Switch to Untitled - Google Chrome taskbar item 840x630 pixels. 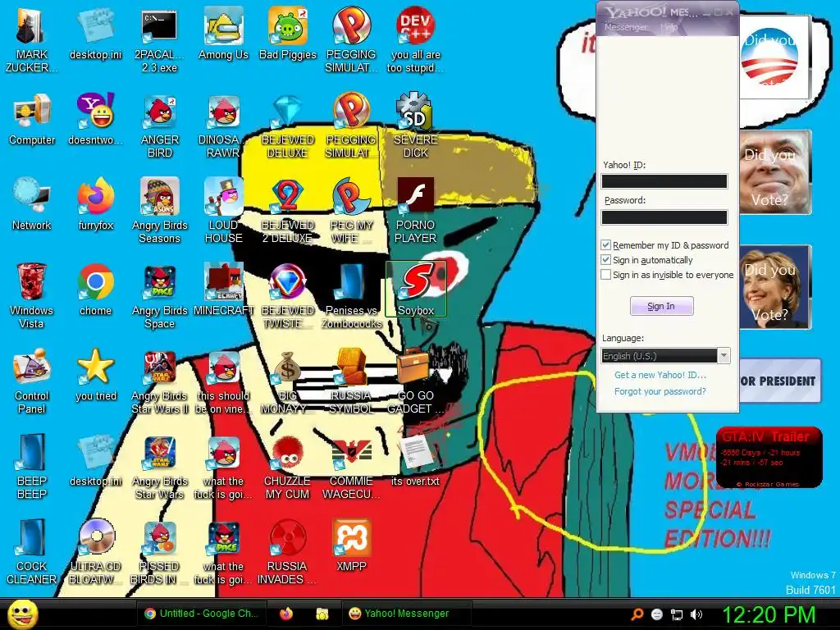(x=201, y=614)
